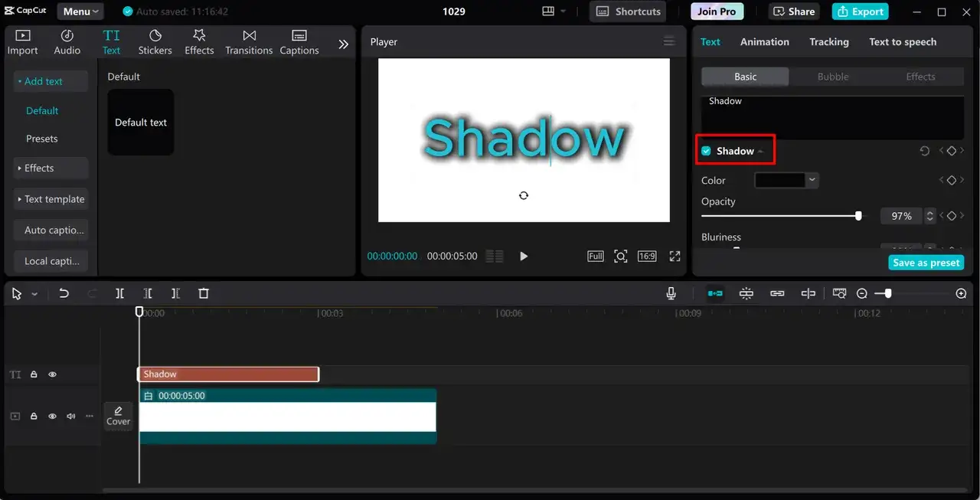Hide the Shadow text track with eye icon
This screenshot has height=500, width=980.
53,374
